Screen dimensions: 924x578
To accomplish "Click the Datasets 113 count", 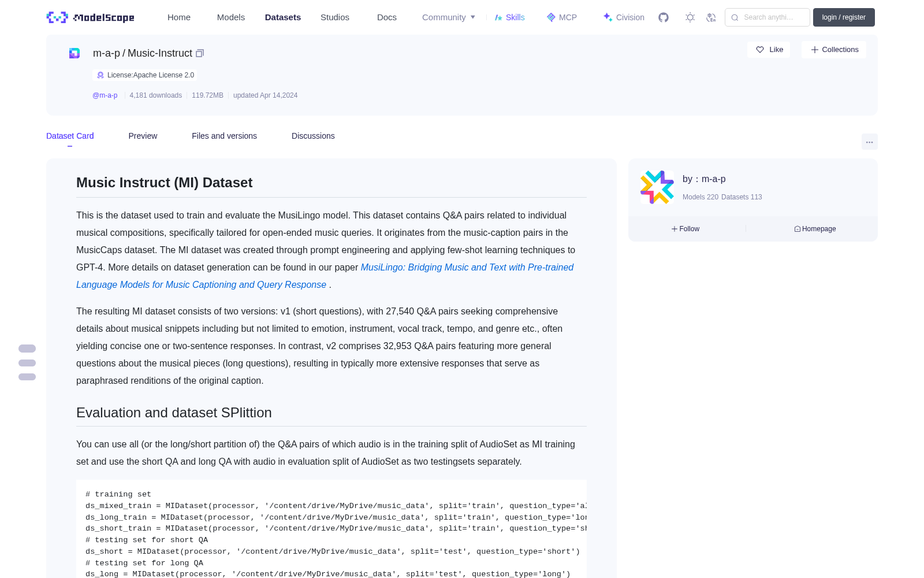I will pos(742,197).
